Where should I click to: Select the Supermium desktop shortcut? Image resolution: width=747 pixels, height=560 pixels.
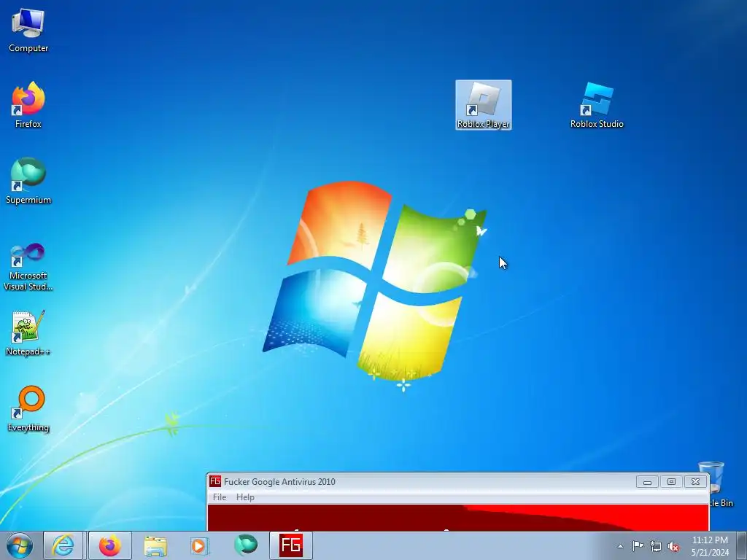28,181
